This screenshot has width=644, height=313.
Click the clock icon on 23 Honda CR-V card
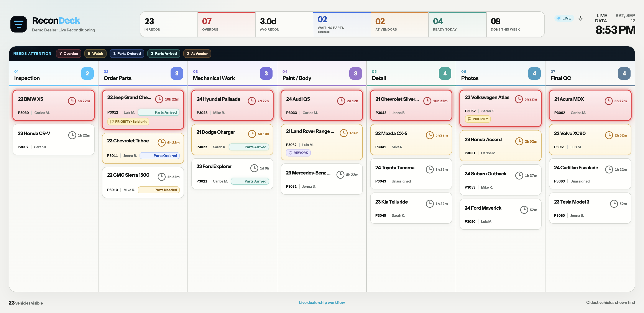(x=72, y=135)
